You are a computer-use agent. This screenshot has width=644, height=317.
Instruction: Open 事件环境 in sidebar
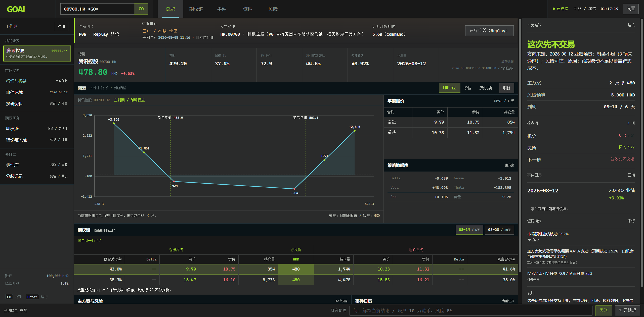coord(37,92)
